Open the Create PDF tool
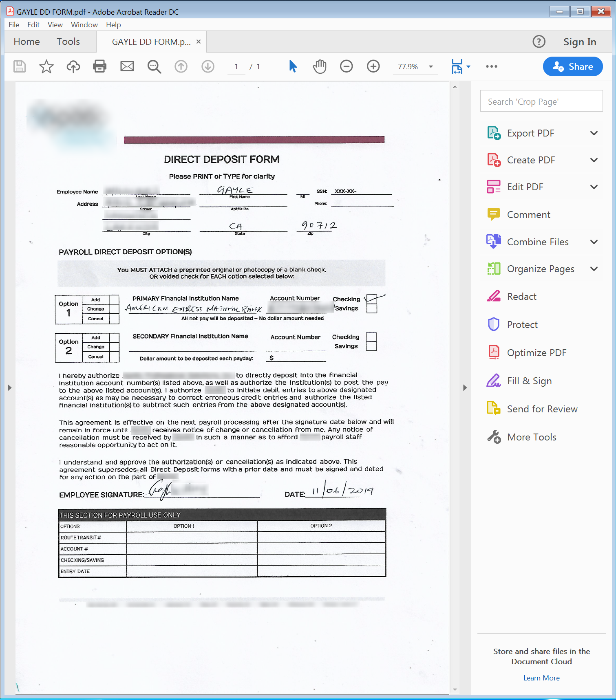The height and width of the screenshot is (700, 616). [531, 160]
